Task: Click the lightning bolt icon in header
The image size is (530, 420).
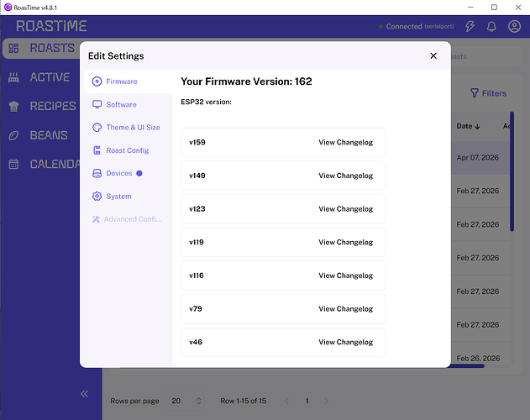Action: point(470,27)
